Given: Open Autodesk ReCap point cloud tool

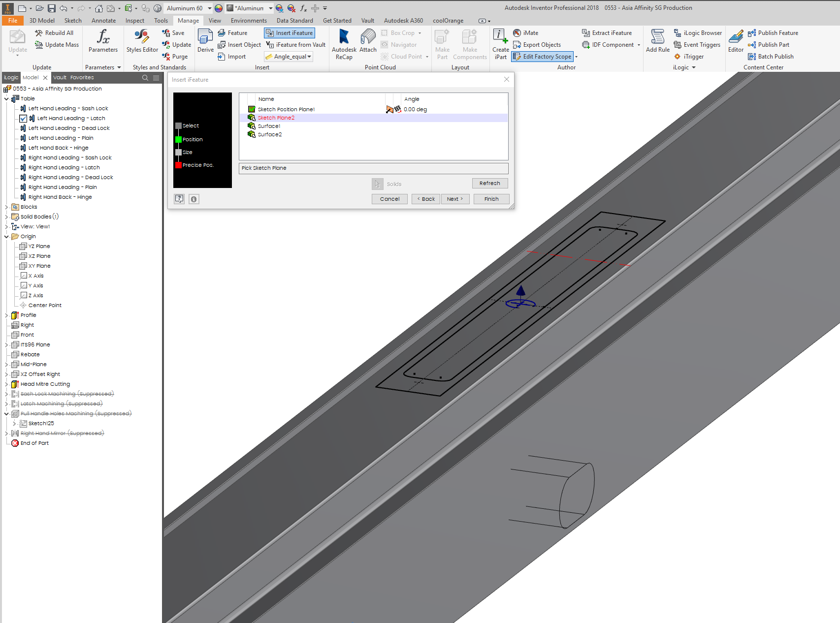Looking at the screenshot, I should pyautogui.click(x=343, y=42).
